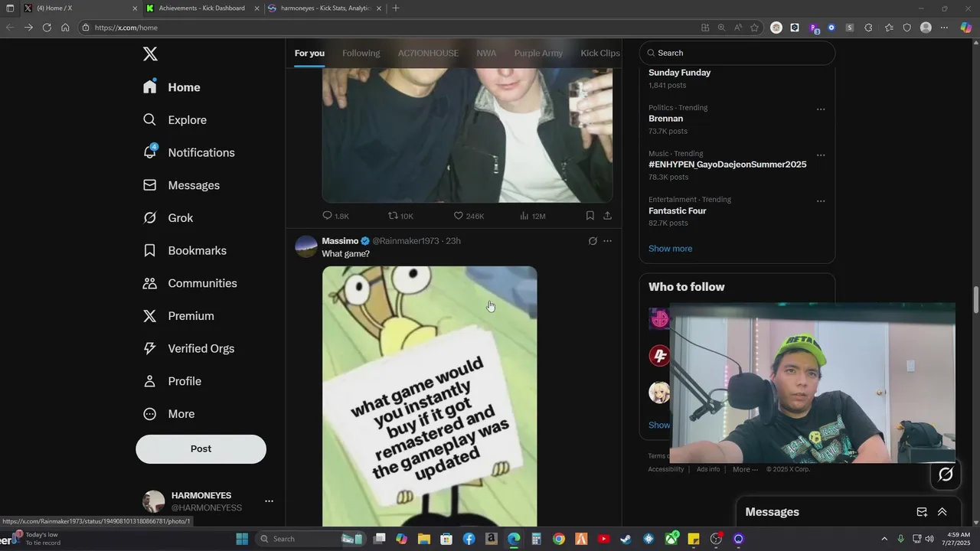Open Bookmarks in the sidebar
The height and width of the screenshot is (551, 980).
[x=185, y=250]
